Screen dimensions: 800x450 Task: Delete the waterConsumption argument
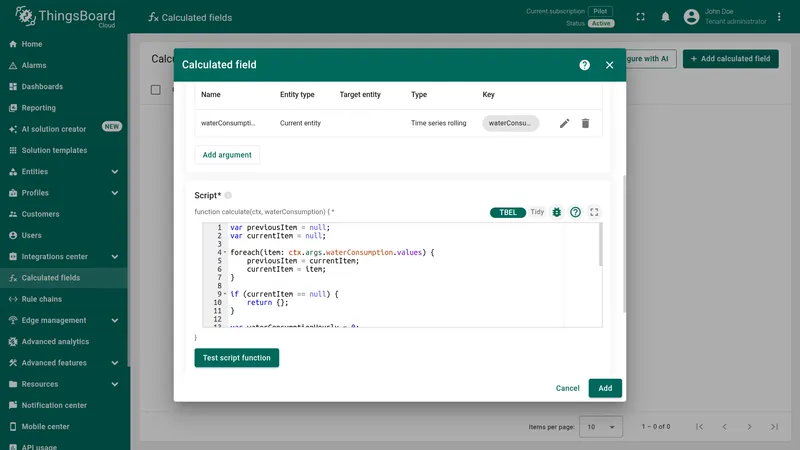point(585,123)
